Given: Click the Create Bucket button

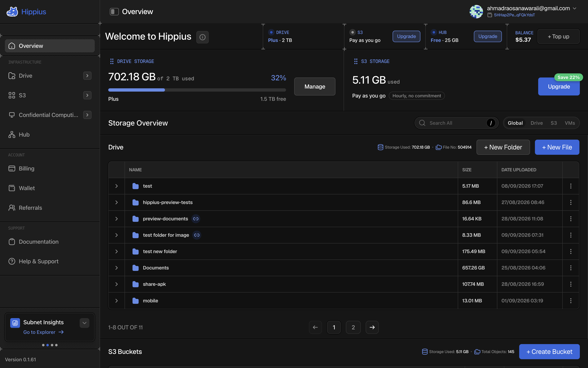Looking at the screenshot, I should tap(549, 352).
